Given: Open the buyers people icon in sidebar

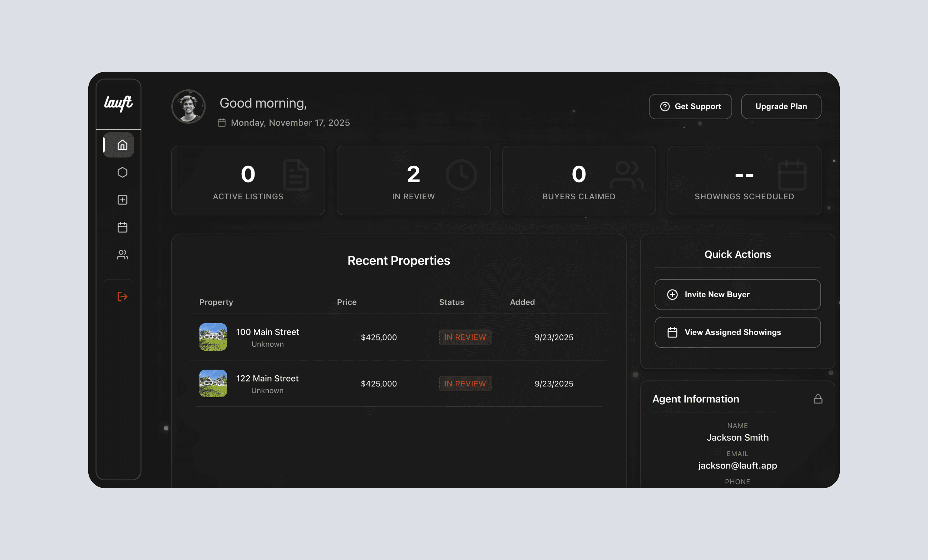Looking at the screenshot, I should coord(122,255).
